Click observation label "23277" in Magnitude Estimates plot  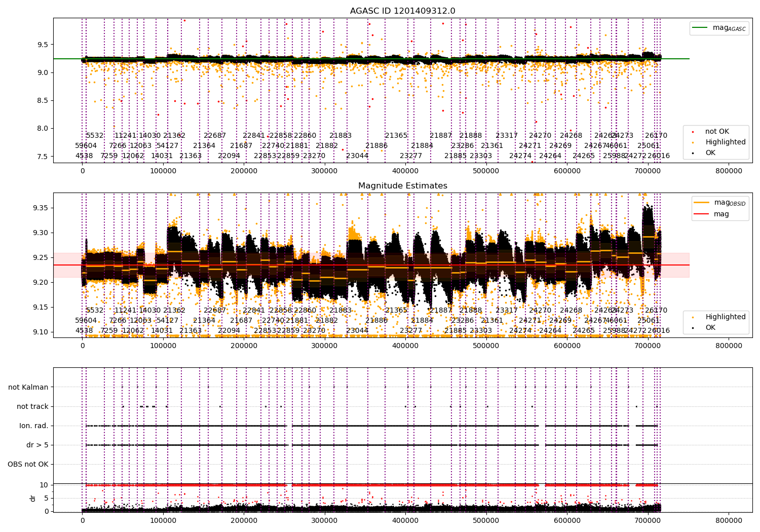411,331
